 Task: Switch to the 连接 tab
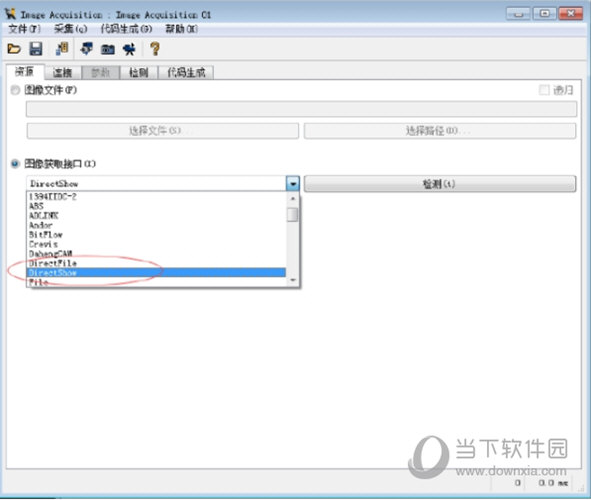[x=63, y=72]
